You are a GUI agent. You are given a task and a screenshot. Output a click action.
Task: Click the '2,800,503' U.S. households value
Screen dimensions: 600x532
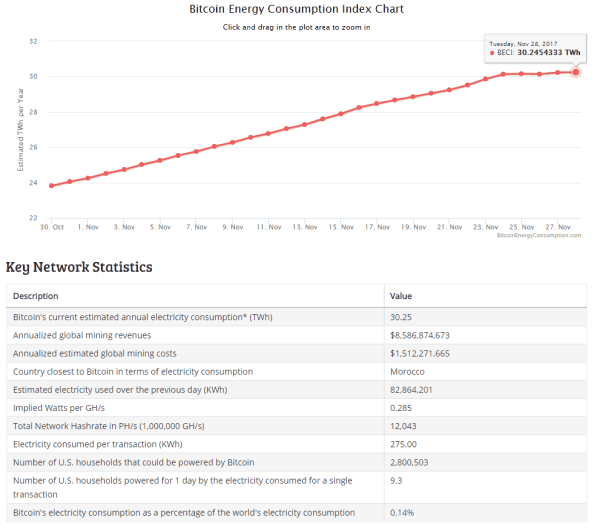pyautogui.click(x=411, y=461)
